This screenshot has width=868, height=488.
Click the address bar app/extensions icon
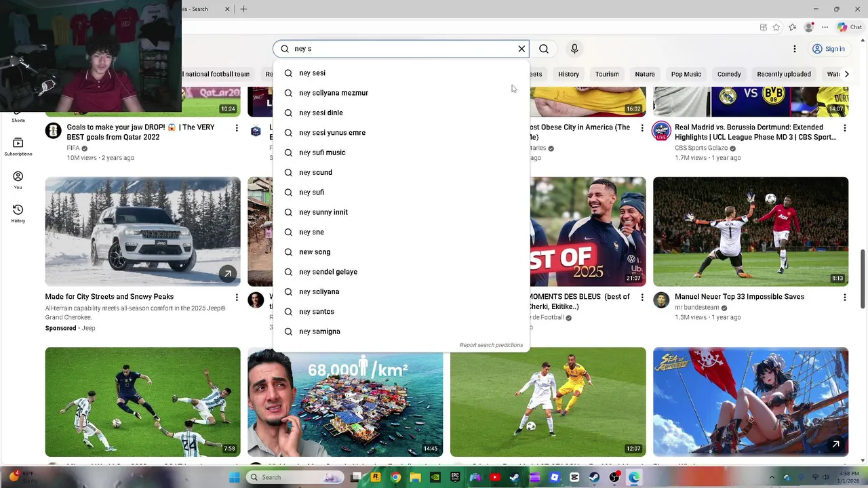tap(764, 27)
